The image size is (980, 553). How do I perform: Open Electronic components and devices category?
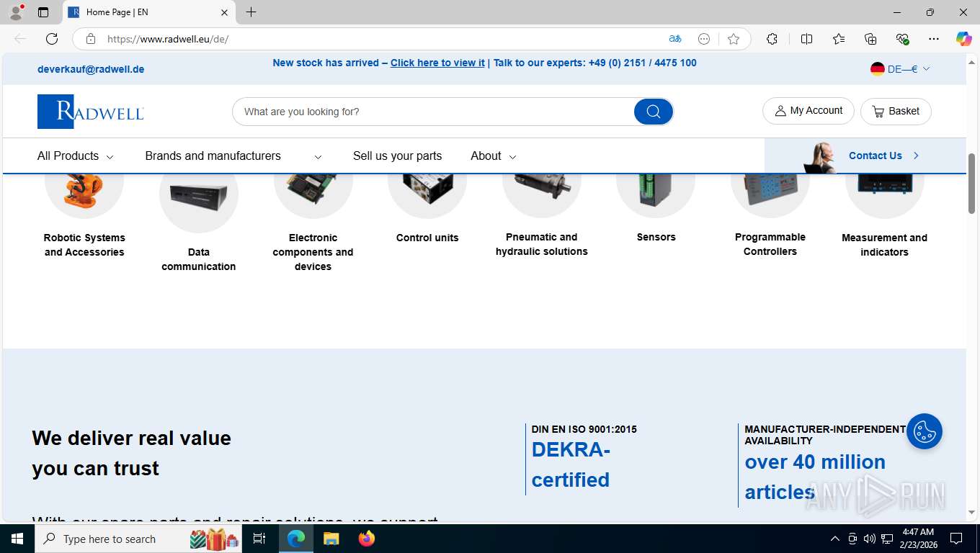(x=313, y=252)
